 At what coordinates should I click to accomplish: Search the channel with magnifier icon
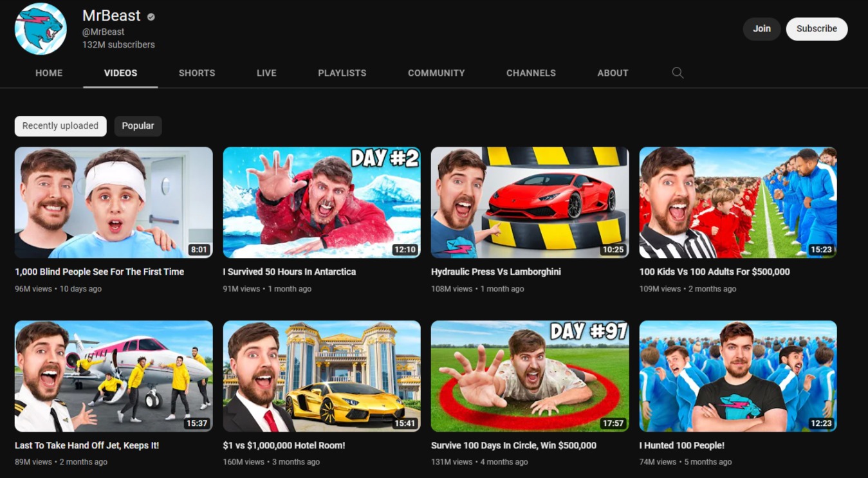(678, 73)
